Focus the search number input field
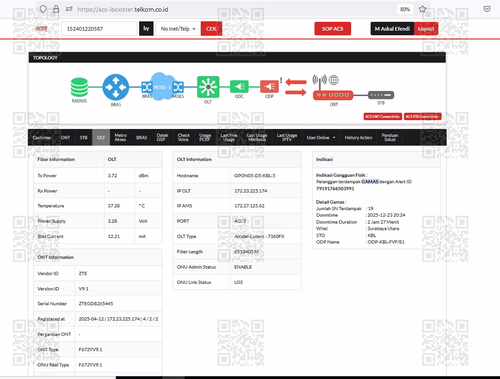This screenshot has height=379, width=500. click(x=99, y=29)
